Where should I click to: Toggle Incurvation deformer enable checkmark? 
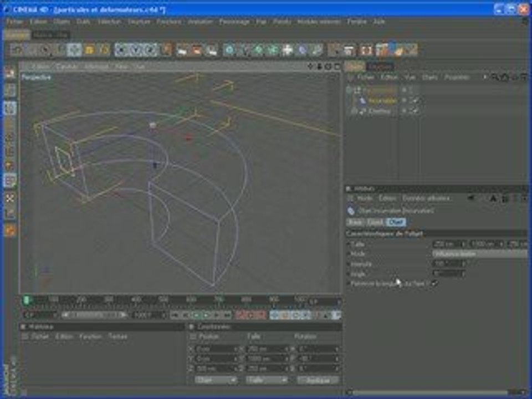click(415, 101)
